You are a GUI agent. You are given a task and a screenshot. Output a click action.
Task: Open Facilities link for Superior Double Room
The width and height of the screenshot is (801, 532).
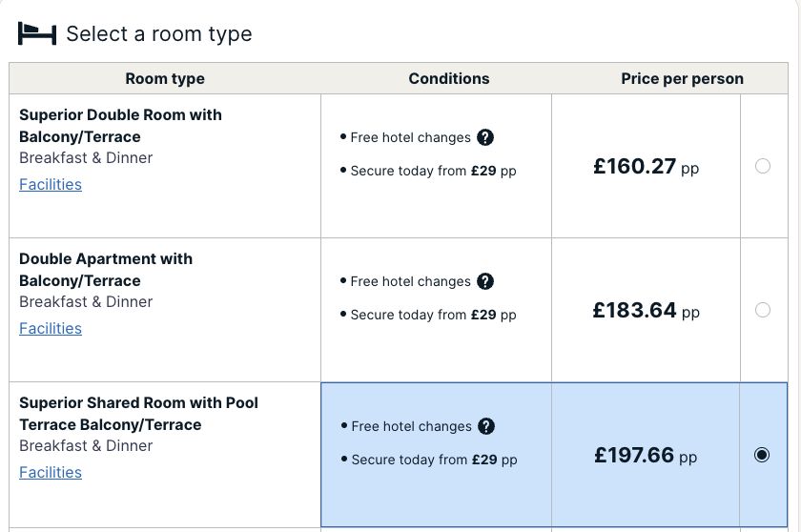51,184
